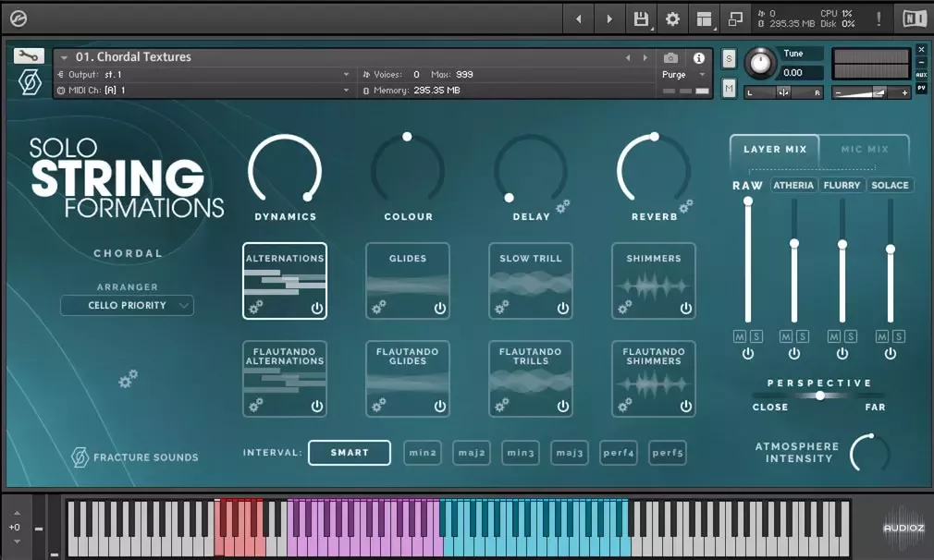The height and width of the screenshot is (560, 934).
Task: Click the save floppy disk icon
Action: tap(641, 19)
